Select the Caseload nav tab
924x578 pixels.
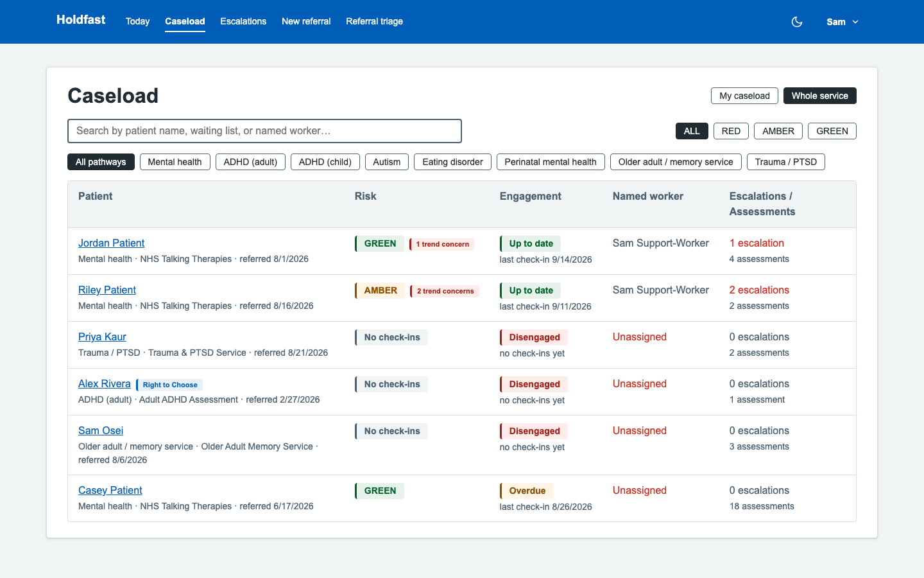pyautogui.click(x=185, y=21)
